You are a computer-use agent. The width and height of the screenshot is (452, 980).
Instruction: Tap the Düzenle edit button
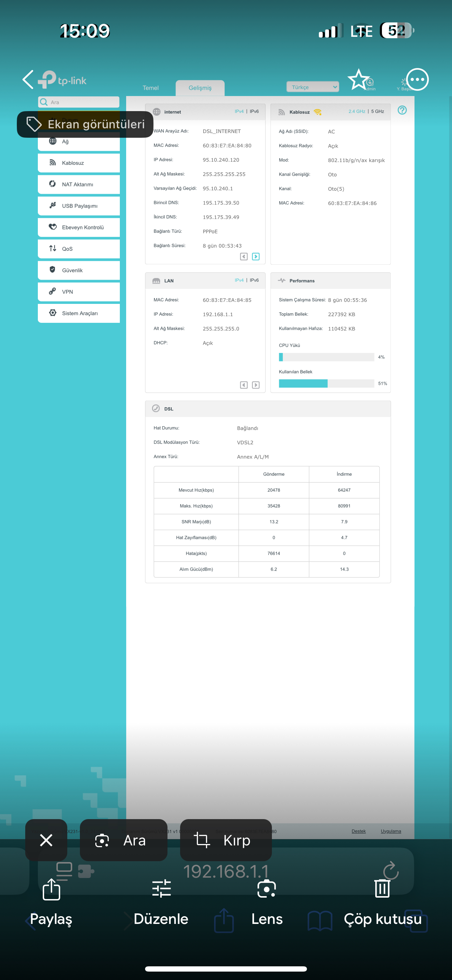[161, 903]
